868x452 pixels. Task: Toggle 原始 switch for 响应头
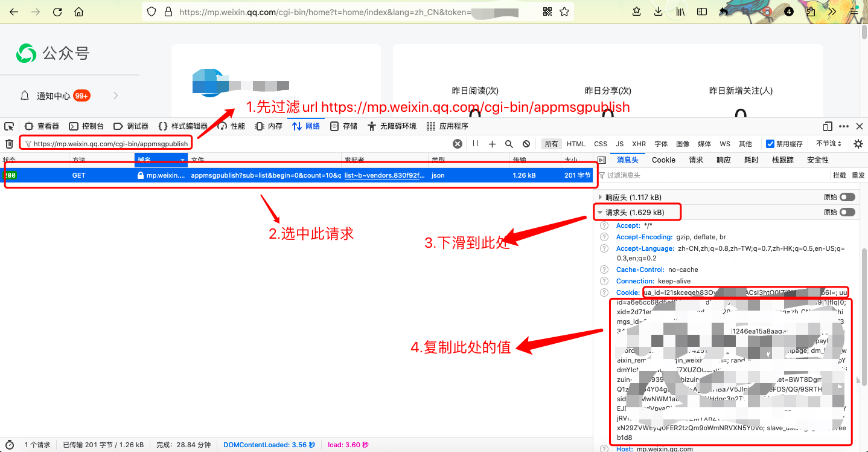tap(847, 197)
